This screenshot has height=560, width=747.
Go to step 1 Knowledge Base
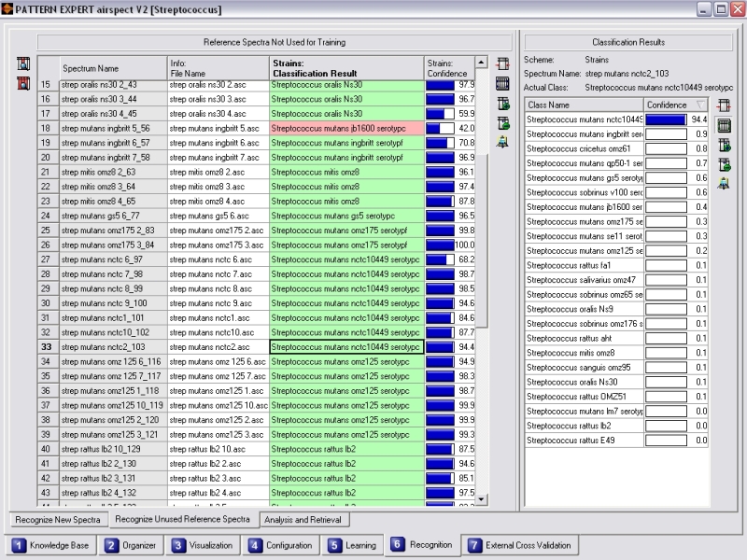(53, 545)
